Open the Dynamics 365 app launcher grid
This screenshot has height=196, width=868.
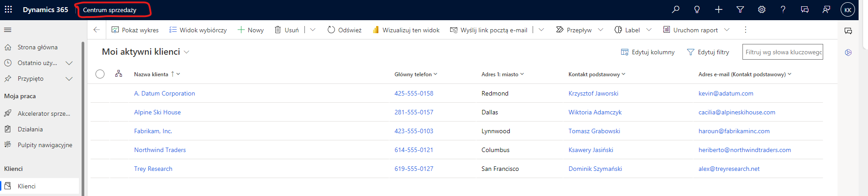pyautogui.click(x=8, y=9)
